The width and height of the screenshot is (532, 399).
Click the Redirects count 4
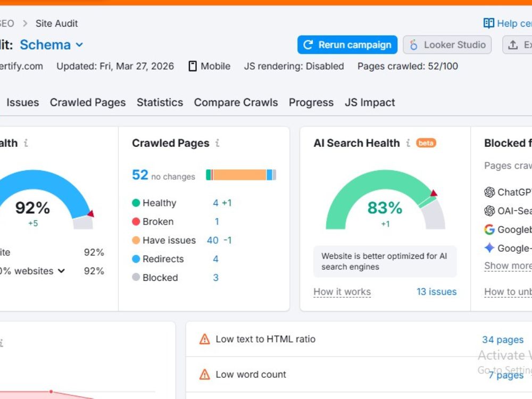point(215,259)
